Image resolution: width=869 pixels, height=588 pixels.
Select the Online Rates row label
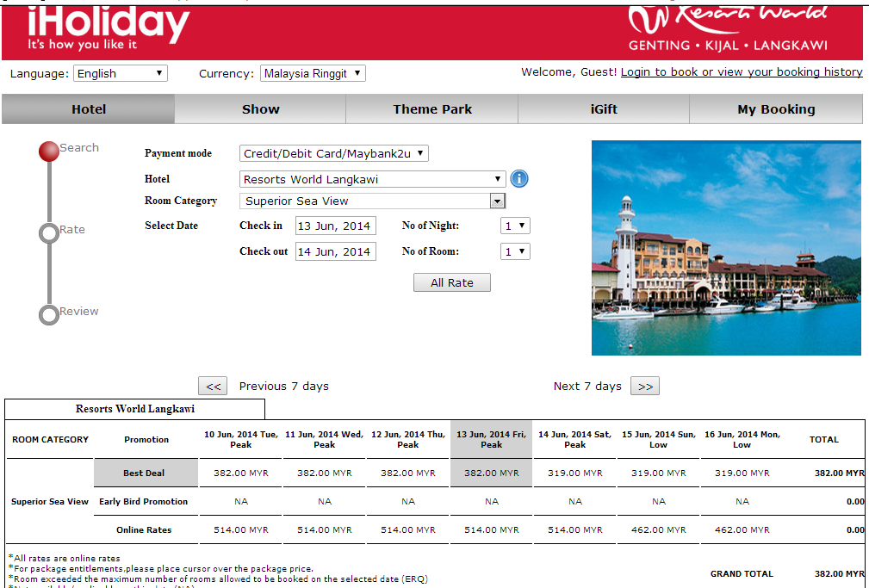pos(144,529)
